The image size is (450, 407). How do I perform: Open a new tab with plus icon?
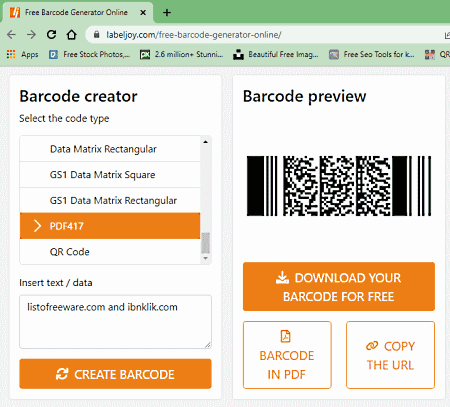pyautogui.click(x=167, y=13)
